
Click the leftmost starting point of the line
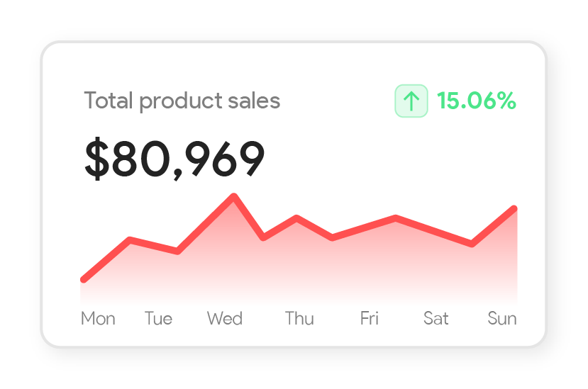point(84,279)
